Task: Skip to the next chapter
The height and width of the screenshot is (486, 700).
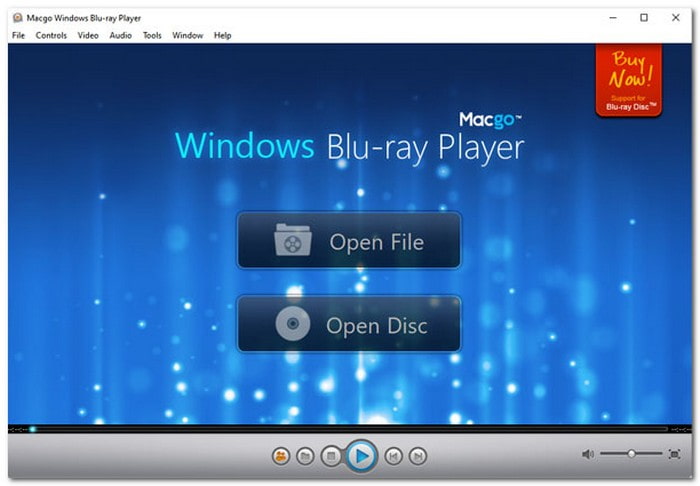Action: [x=418, y=456]
